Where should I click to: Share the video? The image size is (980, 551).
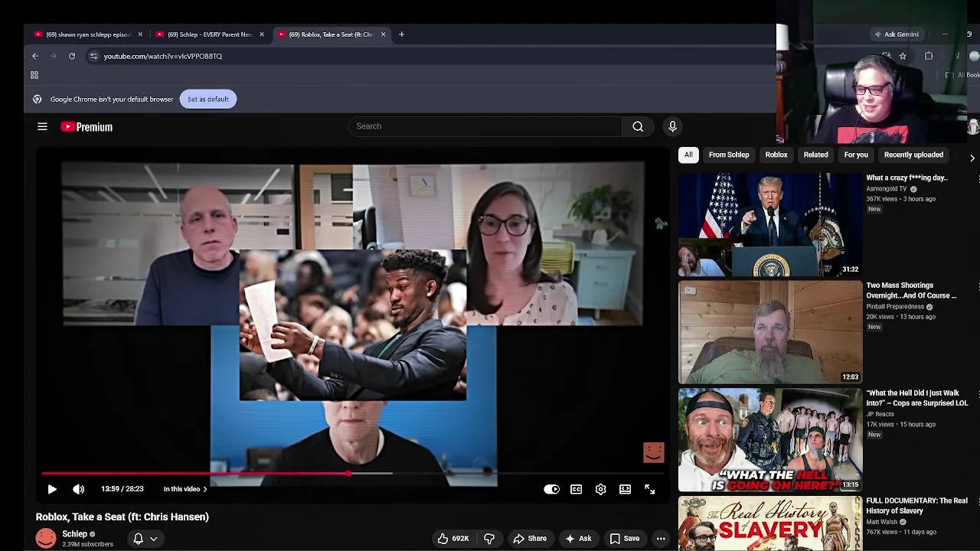coord(530,539)
